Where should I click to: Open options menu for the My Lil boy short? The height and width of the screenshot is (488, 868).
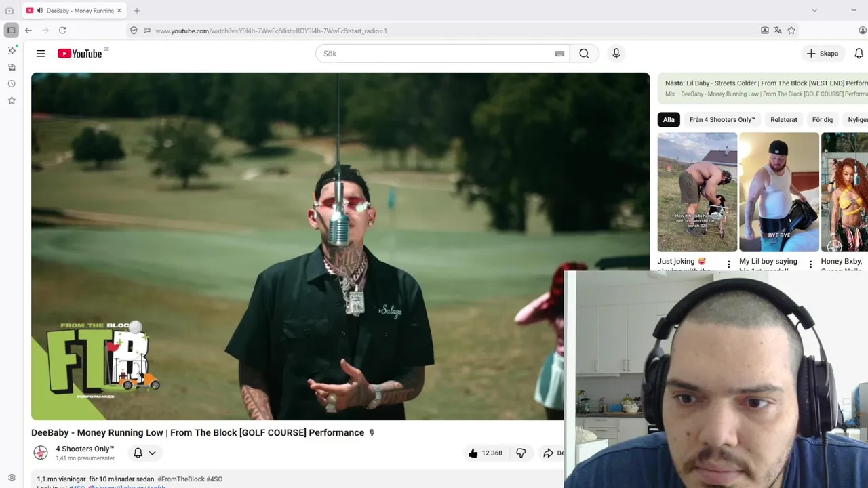[810, 264]
